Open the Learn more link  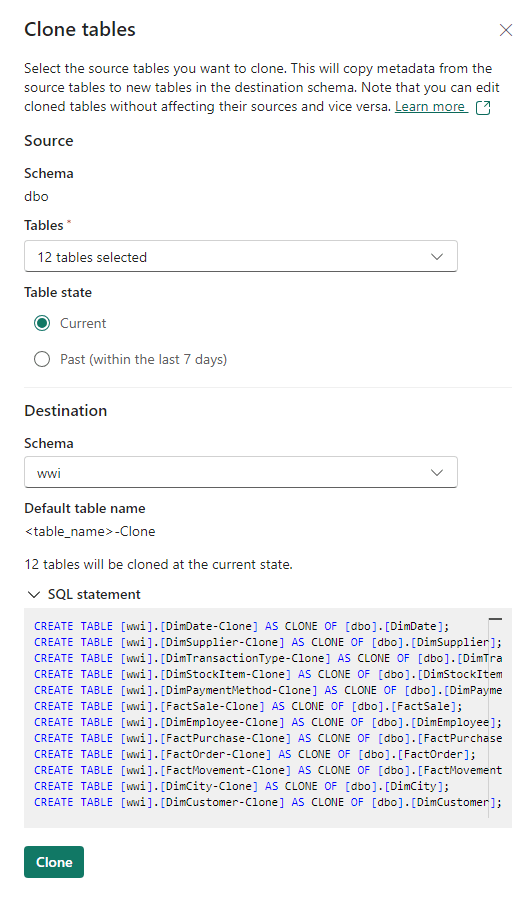[430, 106]
